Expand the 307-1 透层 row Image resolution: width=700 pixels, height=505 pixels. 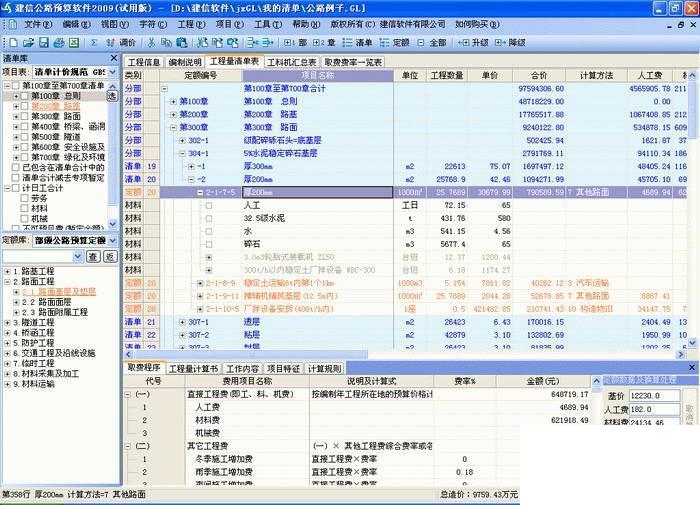(182, 322)
